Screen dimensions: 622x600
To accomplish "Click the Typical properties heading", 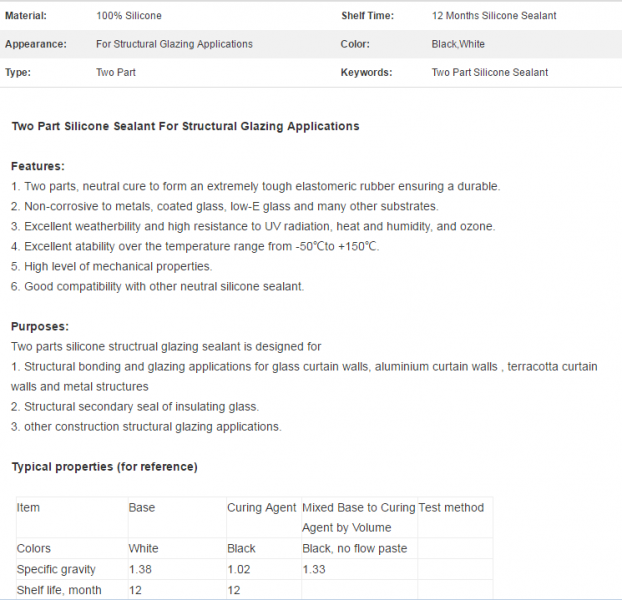I will 104,467.
